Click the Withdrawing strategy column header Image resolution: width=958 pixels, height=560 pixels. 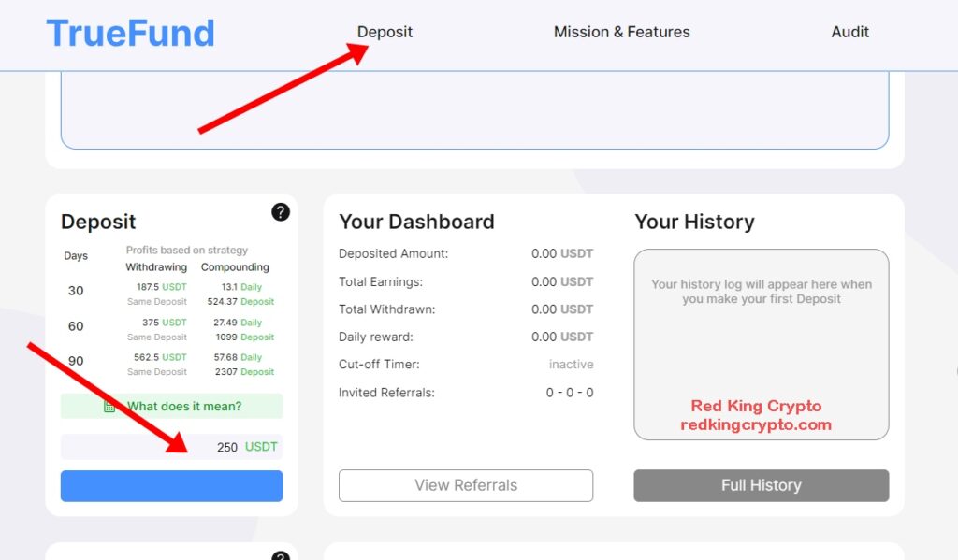coord(156,266)
